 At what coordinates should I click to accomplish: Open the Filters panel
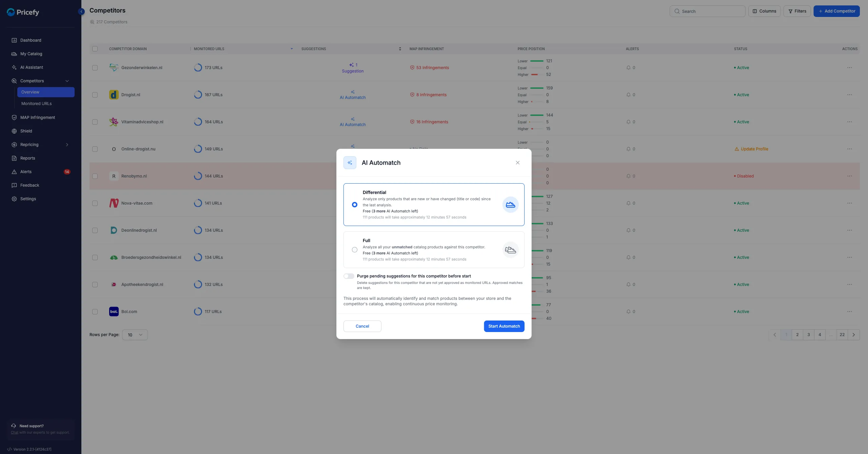797,11
